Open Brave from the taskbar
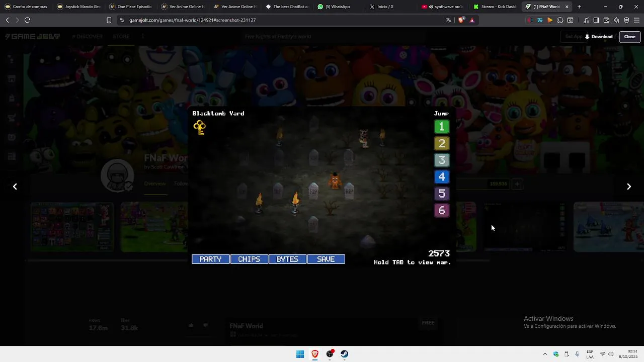Screen dimensions: 644x362 point(315,354)
